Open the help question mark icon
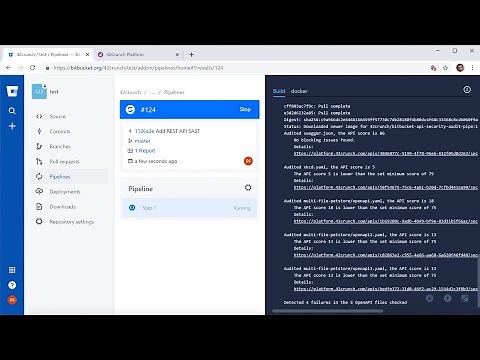This screenshot has height=360, width=480. 12,285
